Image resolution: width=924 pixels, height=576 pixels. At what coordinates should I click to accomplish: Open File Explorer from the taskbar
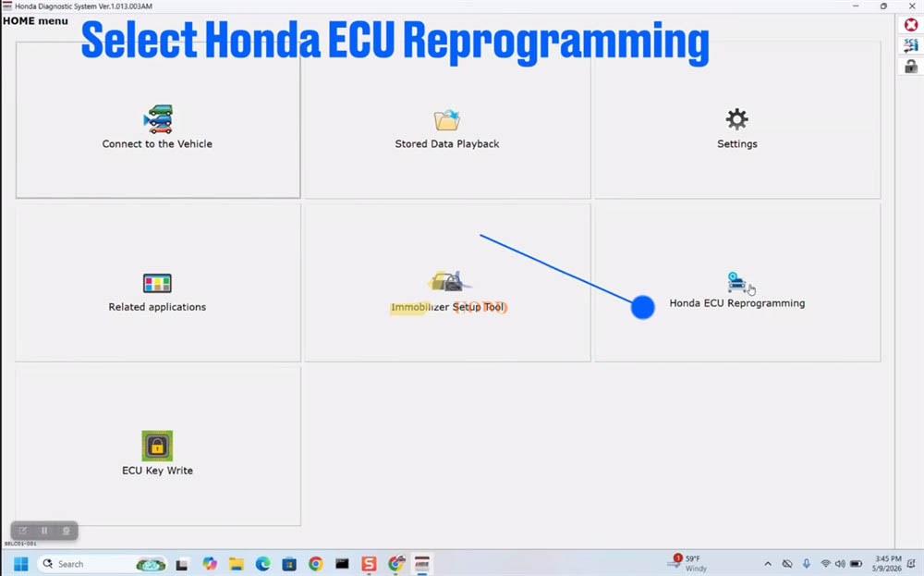tap(237, 564)
